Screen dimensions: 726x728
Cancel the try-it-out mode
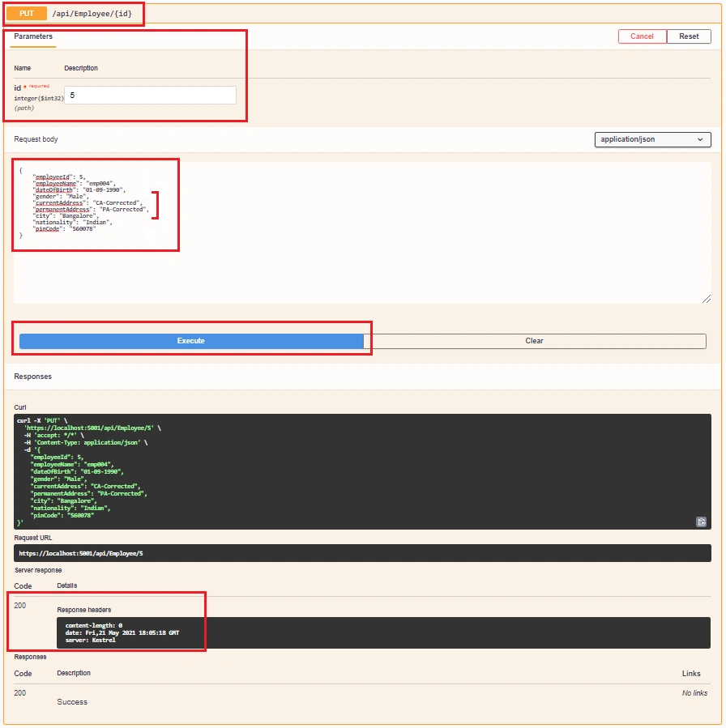[642, 36]
